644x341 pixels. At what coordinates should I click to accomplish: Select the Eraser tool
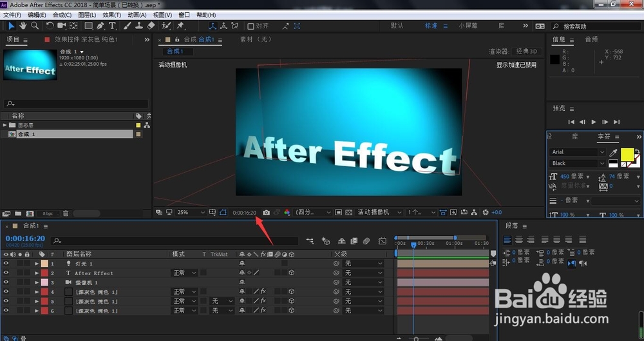click(151, 26)
